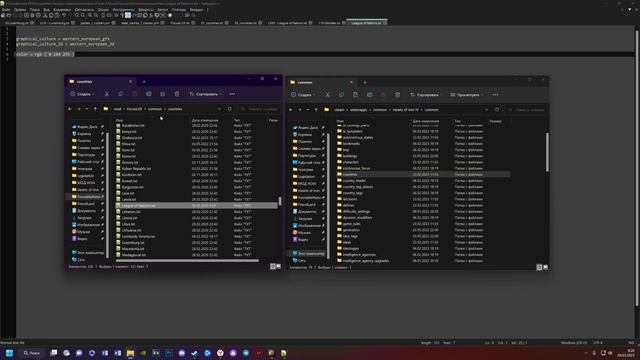Open the Просмотреть dropdown in common window
Screen dimensions: 640x360
pos(467,95)
